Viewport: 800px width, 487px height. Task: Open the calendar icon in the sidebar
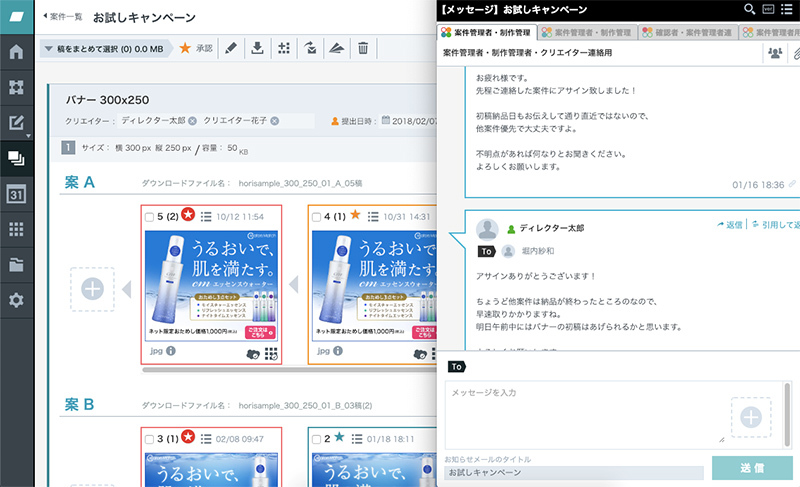pyautogui.click(x=16, y=194)
